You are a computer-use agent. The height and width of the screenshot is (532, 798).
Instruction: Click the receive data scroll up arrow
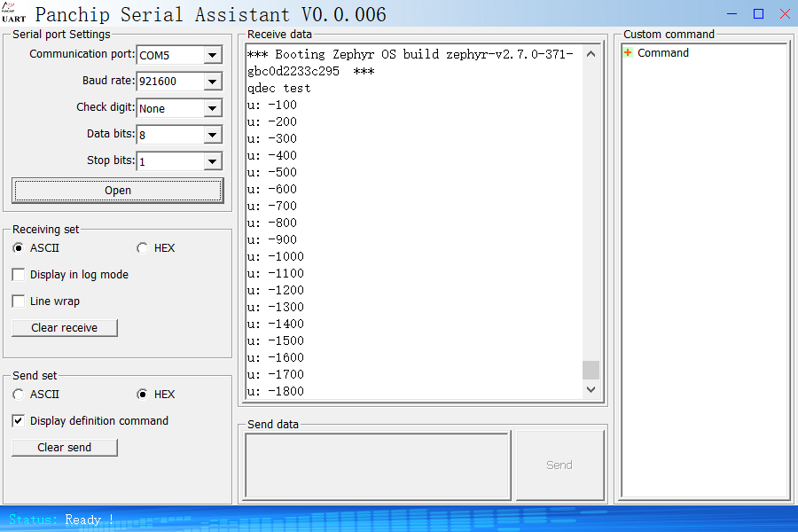point(591,54)
